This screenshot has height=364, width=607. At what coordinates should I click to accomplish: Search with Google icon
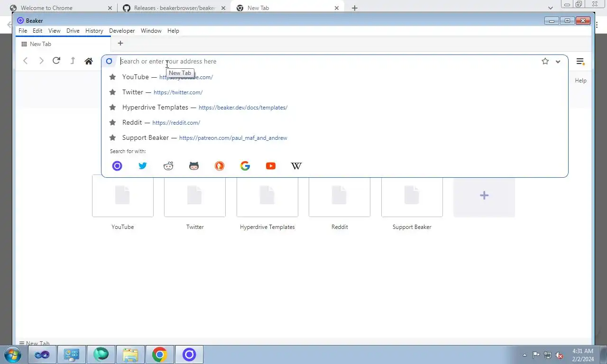tap(245, 166)
